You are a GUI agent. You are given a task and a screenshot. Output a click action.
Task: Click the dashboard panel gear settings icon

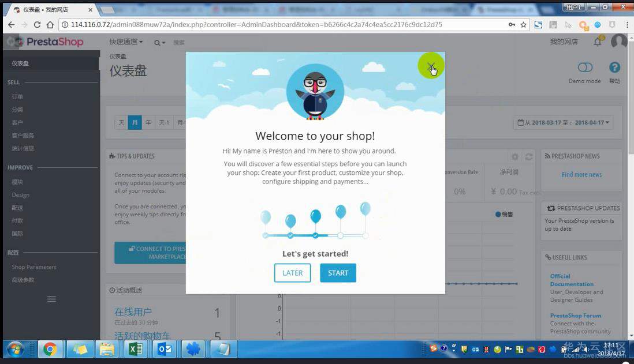[514, 156]
